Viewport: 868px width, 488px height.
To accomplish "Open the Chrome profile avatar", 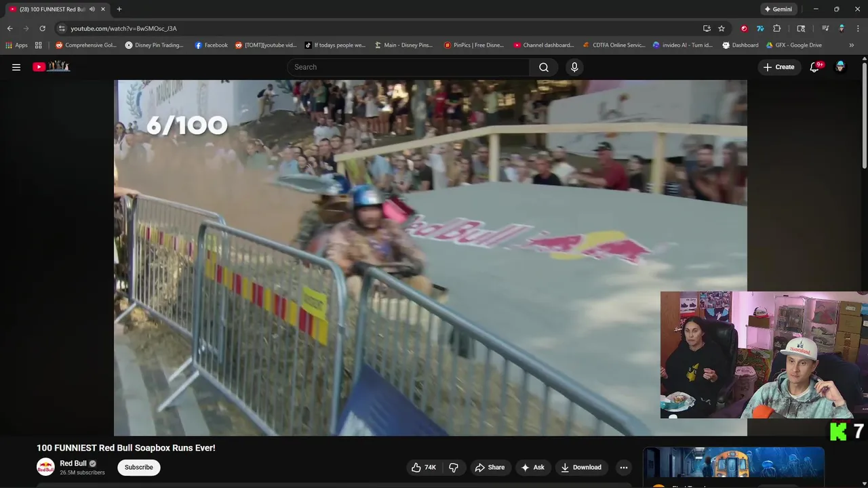I will tap(842, 28).
